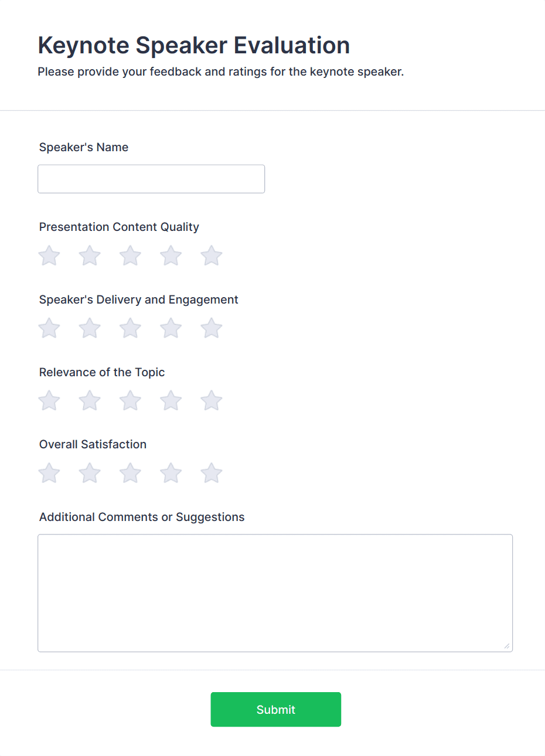Give five stars for Speaker's Delivery and Engagement

(211, 328)
